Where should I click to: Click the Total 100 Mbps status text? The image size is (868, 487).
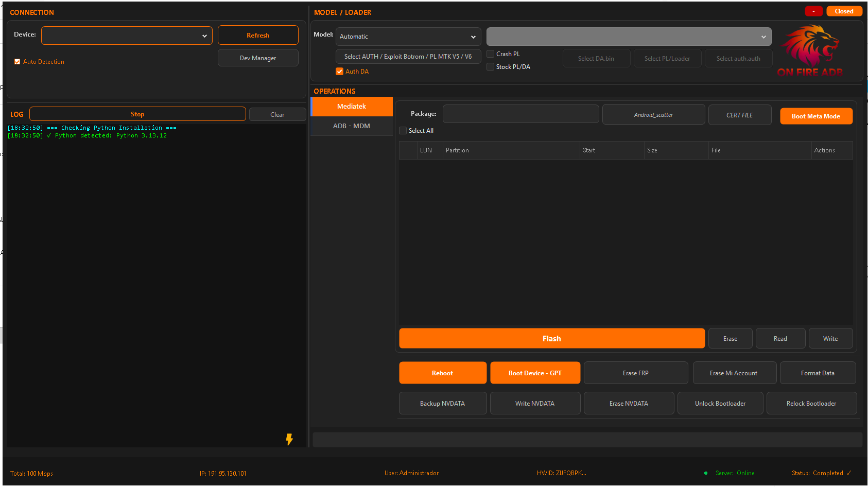point(31,474)
